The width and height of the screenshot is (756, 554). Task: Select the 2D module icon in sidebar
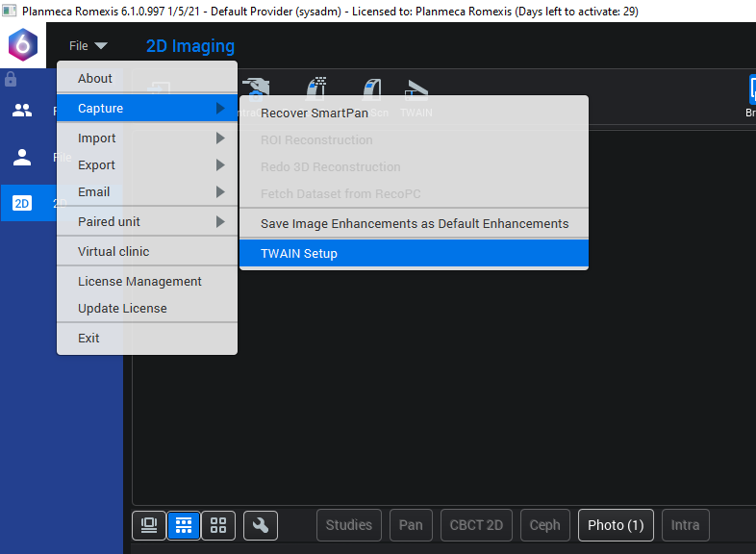coord(22,203)
